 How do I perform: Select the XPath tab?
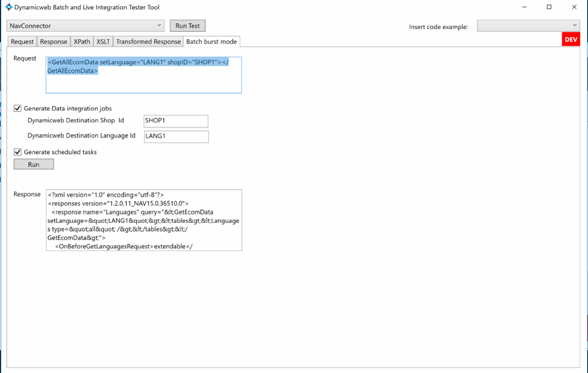(x=82, y=42)
